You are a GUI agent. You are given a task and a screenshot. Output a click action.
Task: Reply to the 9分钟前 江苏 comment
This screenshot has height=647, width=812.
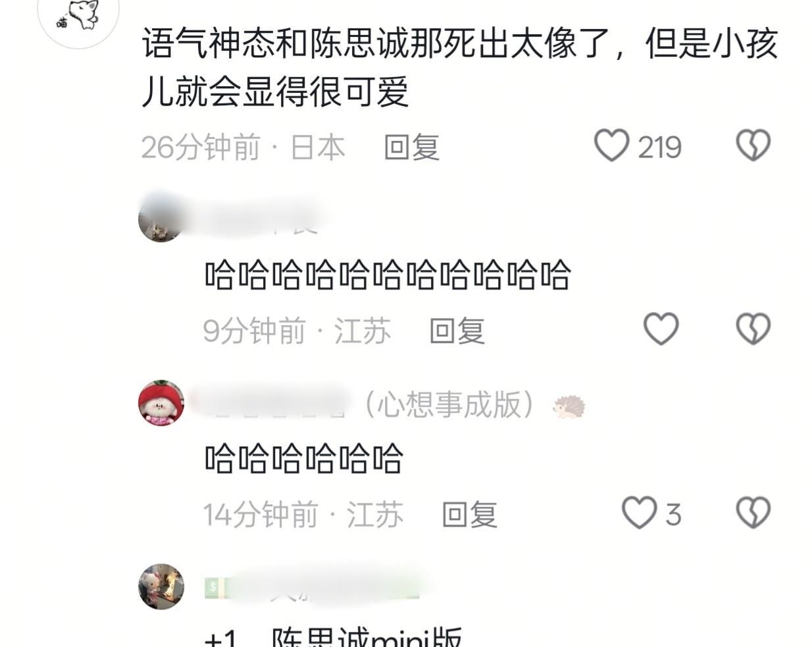tap(457, 330)
